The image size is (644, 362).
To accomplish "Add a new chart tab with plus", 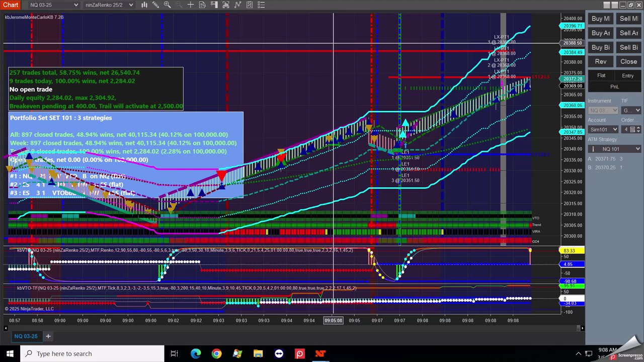I will tap(48, 336).
